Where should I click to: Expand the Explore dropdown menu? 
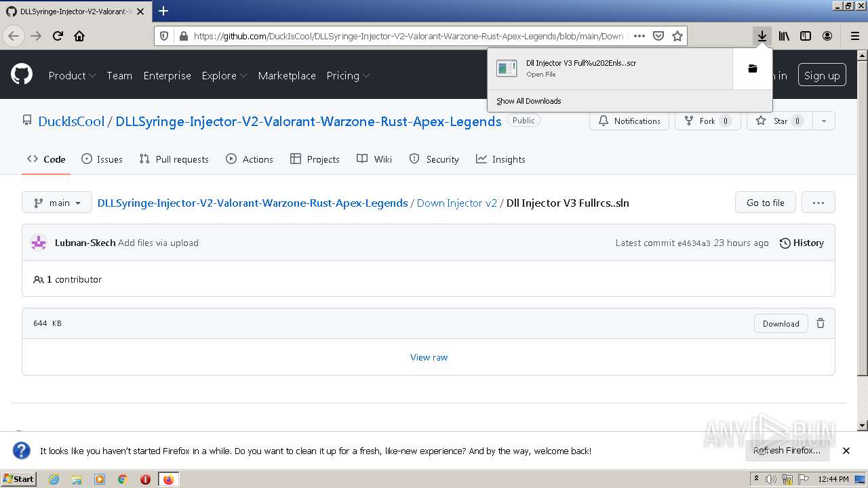[224, 75]
